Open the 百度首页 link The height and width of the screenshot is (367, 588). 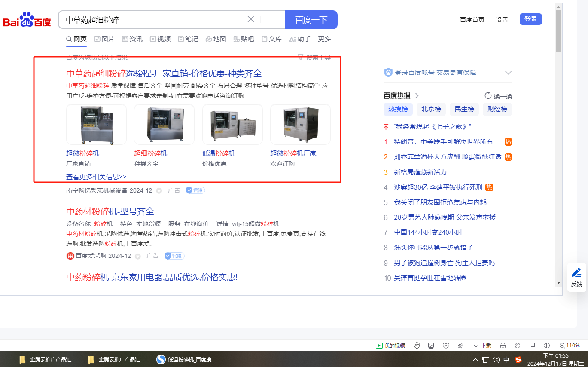(x=472, y=20)
